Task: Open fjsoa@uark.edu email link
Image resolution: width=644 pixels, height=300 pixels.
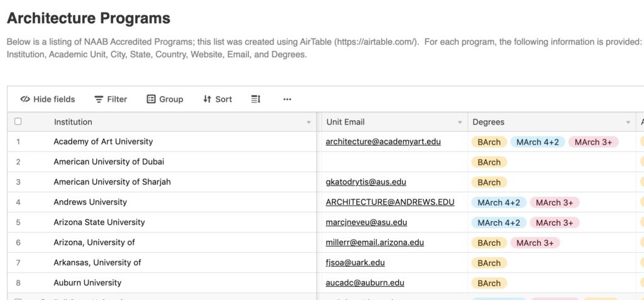Action: [x=355, y=262]
